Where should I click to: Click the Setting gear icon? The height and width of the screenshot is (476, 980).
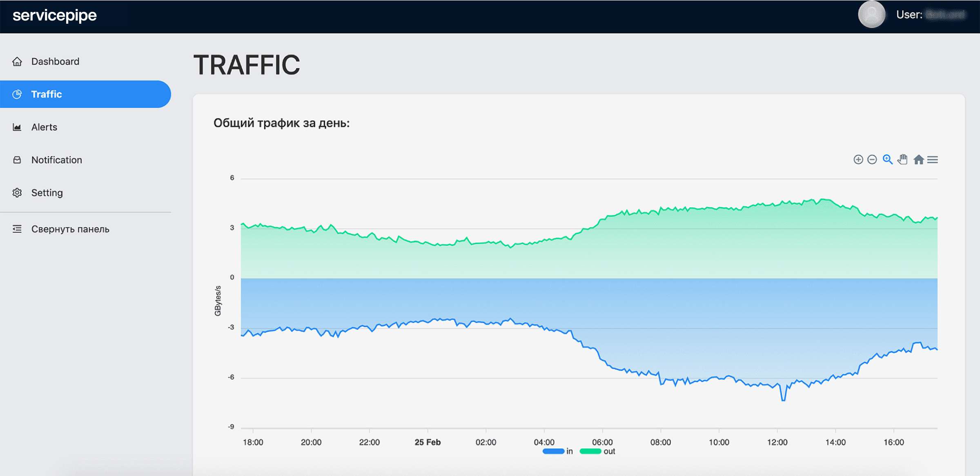17,193
